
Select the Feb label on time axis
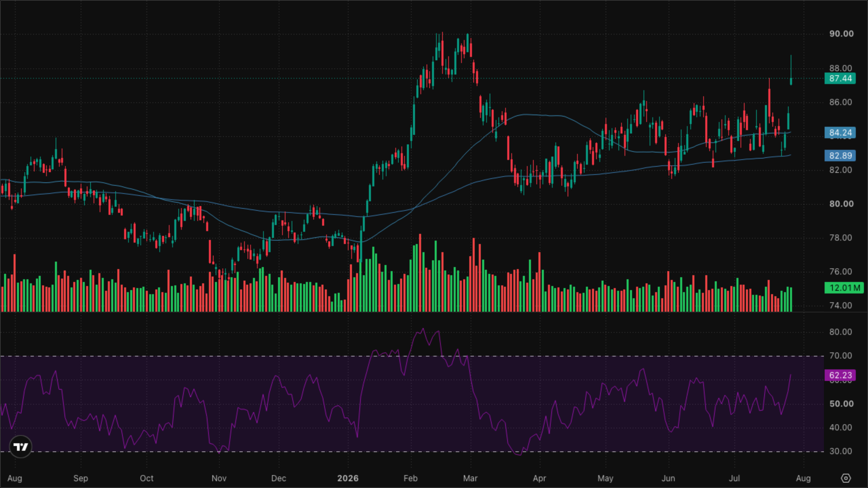[410, 478]
